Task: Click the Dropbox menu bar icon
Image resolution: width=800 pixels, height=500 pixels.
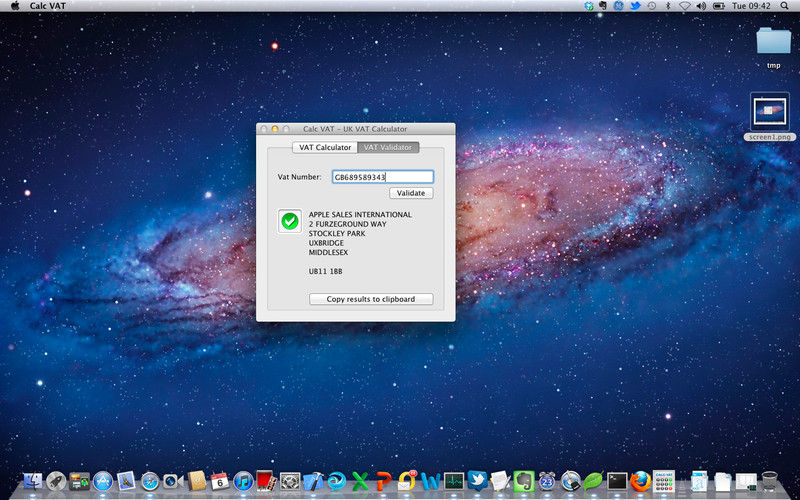Action: point(589,6)
